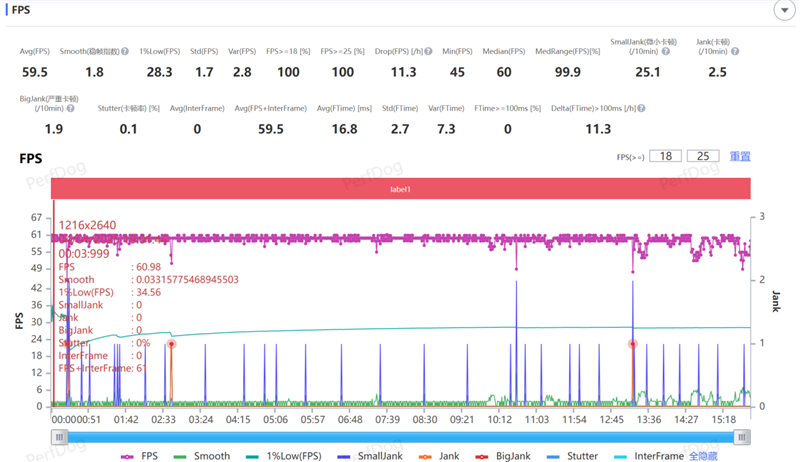Click help icon next to Smooth metric
The image size is (800, 462).
point(125,51)
